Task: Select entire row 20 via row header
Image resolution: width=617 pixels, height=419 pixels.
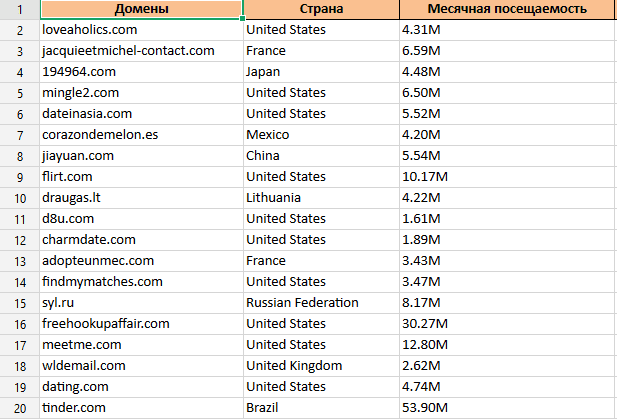Action: click(x=20, y=408)
